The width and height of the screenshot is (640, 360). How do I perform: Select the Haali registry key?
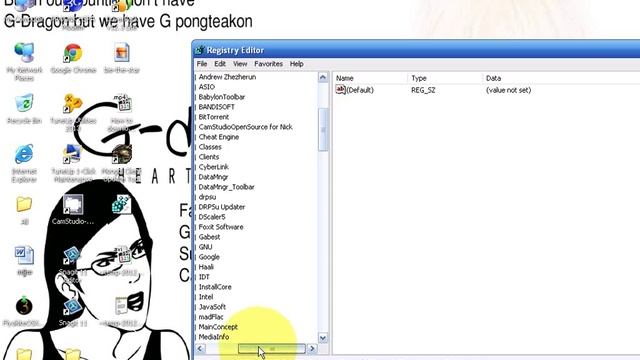tap(206, 267)
